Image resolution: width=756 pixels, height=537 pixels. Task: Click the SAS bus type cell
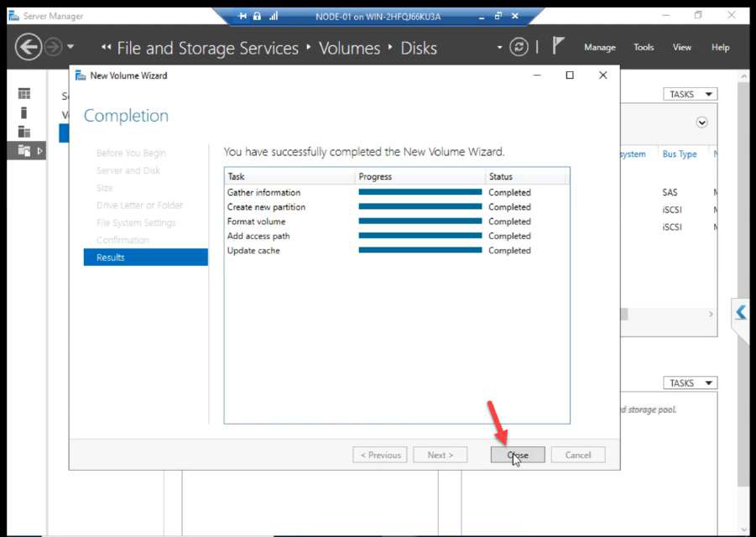tap(670, 192)
